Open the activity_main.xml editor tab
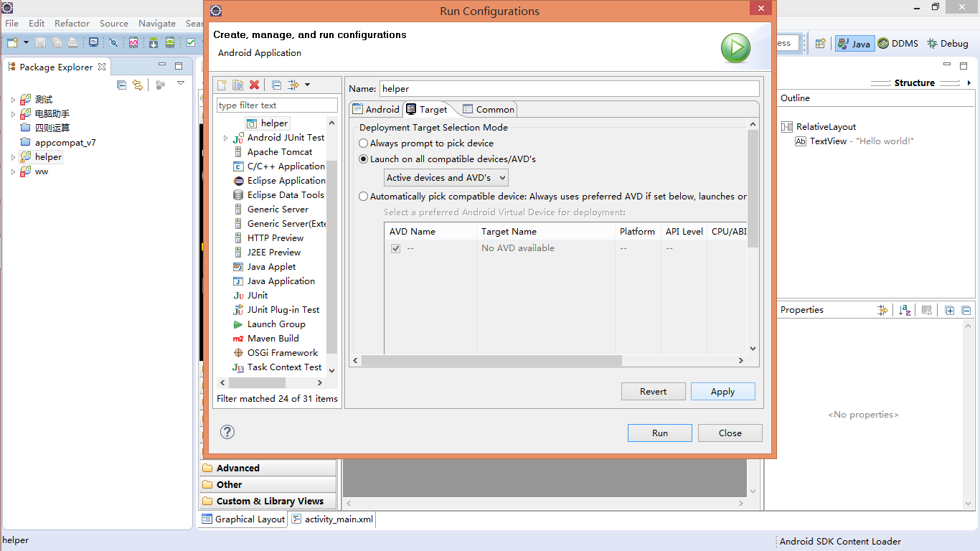This screenshot has width=980, height=551. click(332, 519)
